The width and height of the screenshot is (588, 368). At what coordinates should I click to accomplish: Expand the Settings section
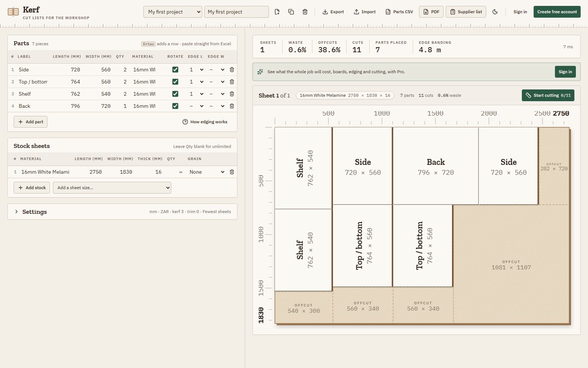(122, 212)
